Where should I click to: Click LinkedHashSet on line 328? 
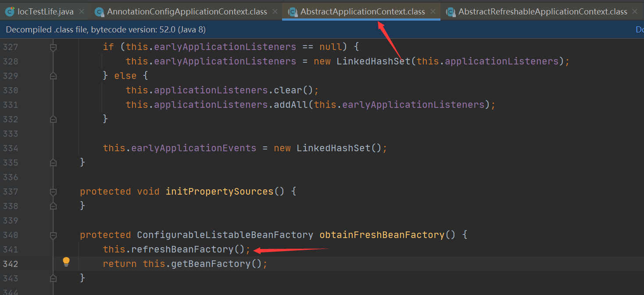click(374, 61)
